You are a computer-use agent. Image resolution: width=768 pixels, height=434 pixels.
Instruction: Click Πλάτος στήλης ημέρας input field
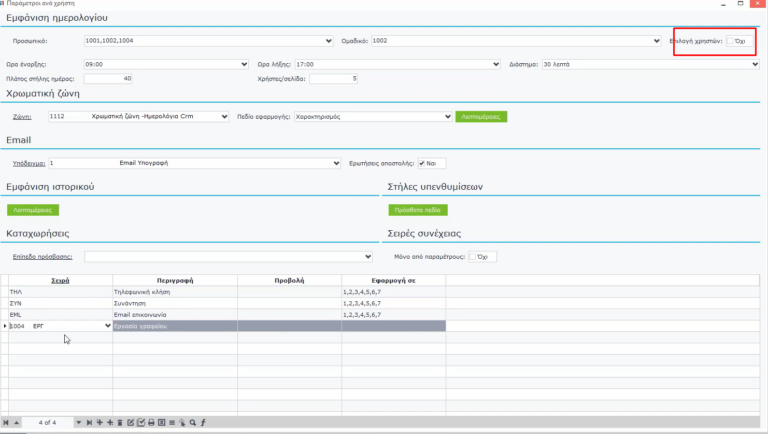pos(108,78)
